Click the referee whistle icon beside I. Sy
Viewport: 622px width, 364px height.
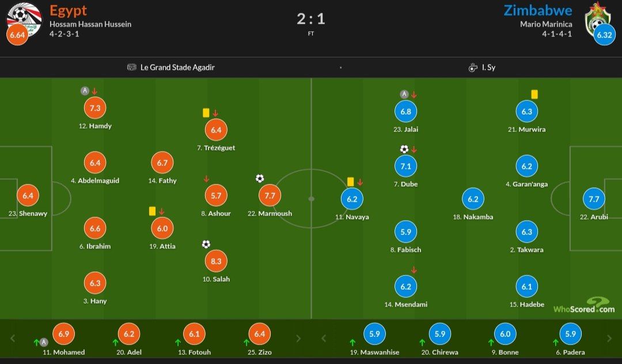pyautogui.click(x=473, y=67)
